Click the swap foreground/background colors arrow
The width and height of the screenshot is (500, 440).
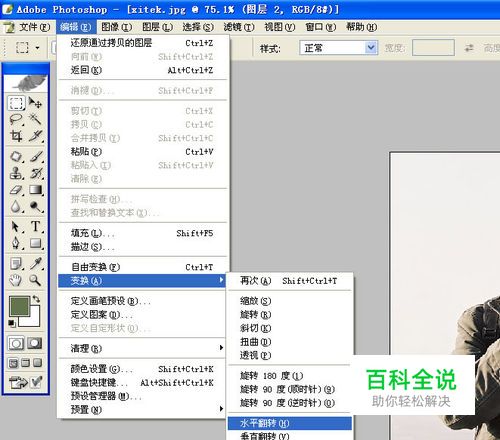pyautogui.click(x=36, y=299)
